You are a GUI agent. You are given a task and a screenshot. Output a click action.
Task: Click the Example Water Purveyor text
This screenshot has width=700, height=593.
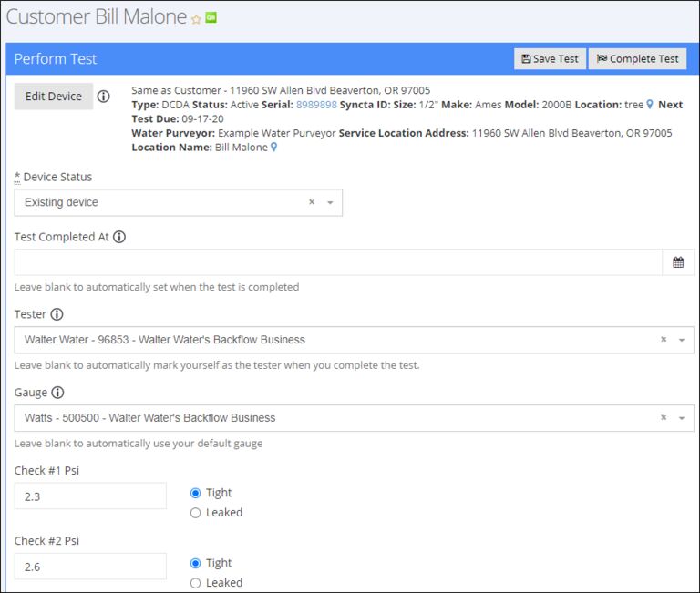pyautogui.click(x=277, y=133)
